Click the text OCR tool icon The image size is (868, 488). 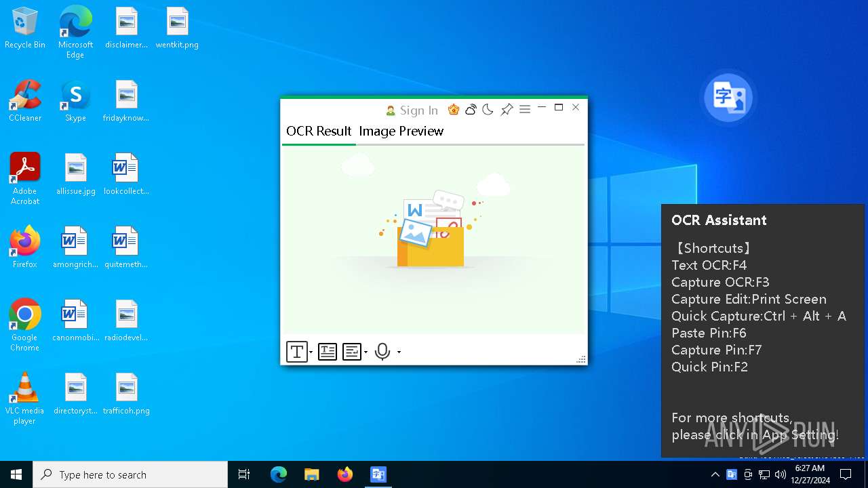coord(296,352)
